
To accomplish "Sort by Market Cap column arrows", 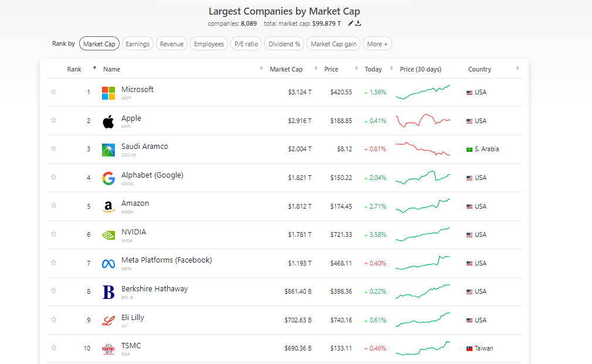I will click(316, 68).
